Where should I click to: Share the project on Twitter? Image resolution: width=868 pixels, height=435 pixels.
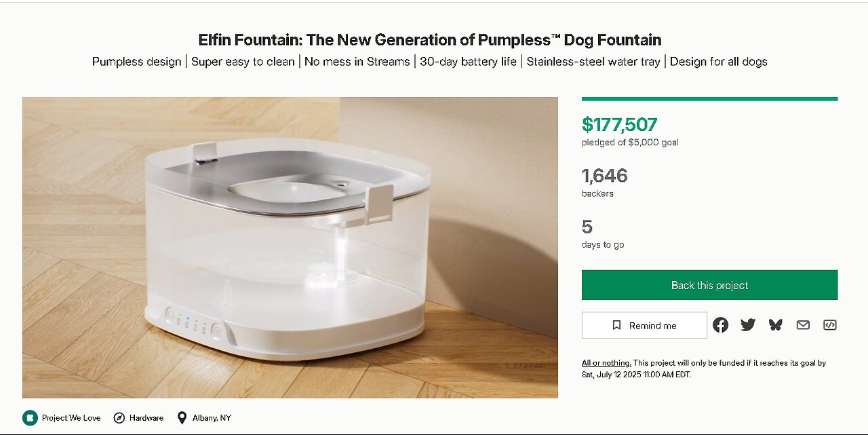(748, 325)
